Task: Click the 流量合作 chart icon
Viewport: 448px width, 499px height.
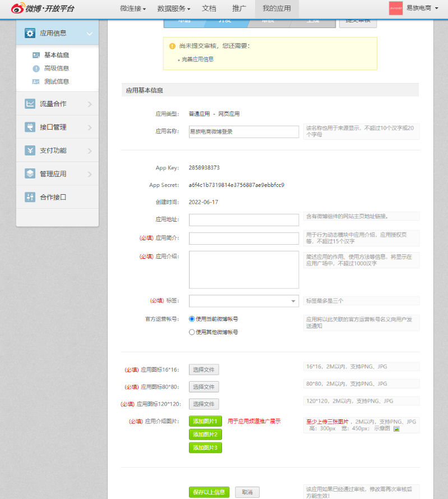Action: click(30, 104)
